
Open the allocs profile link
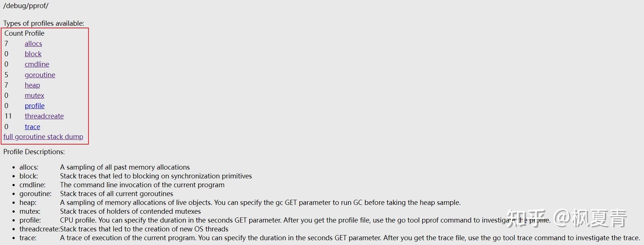(x=33, y=44)
